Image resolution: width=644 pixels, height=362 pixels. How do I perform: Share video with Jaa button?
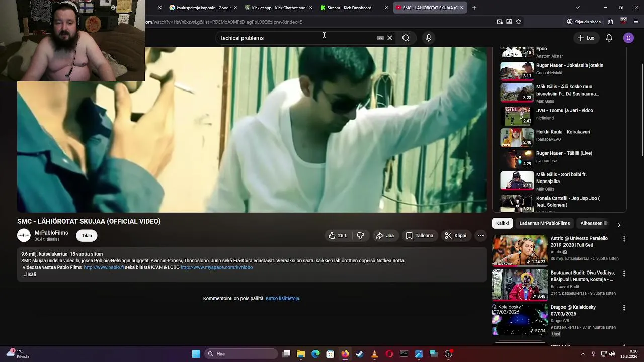pyautogui.click(x=385, y=235)
